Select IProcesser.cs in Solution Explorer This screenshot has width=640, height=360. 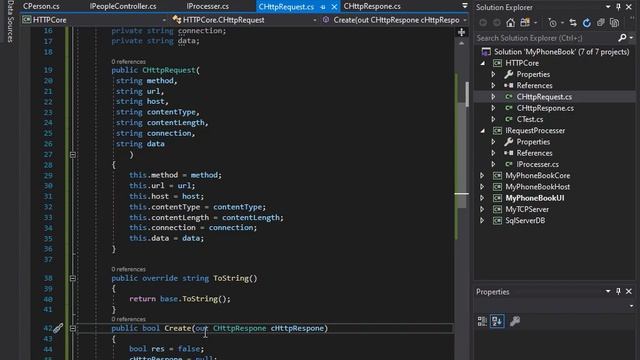coord(538,164)
